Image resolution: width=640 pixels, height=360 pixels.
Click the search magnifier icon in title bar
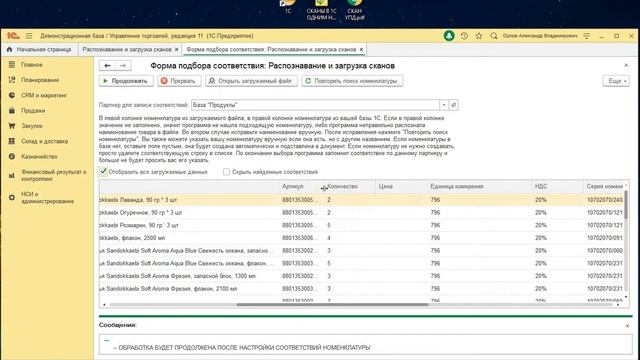click(494, 36)
